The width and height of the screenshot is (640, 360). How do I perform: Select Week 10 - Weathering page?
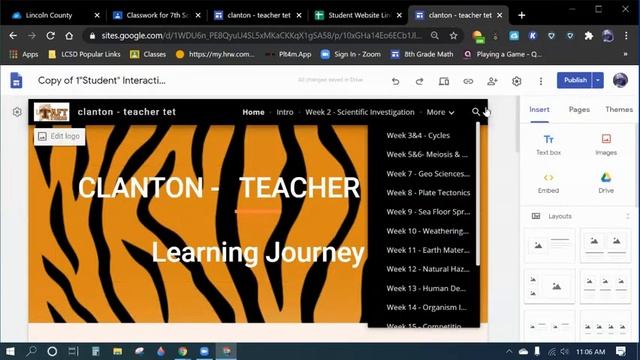click(x=427, y=231)
